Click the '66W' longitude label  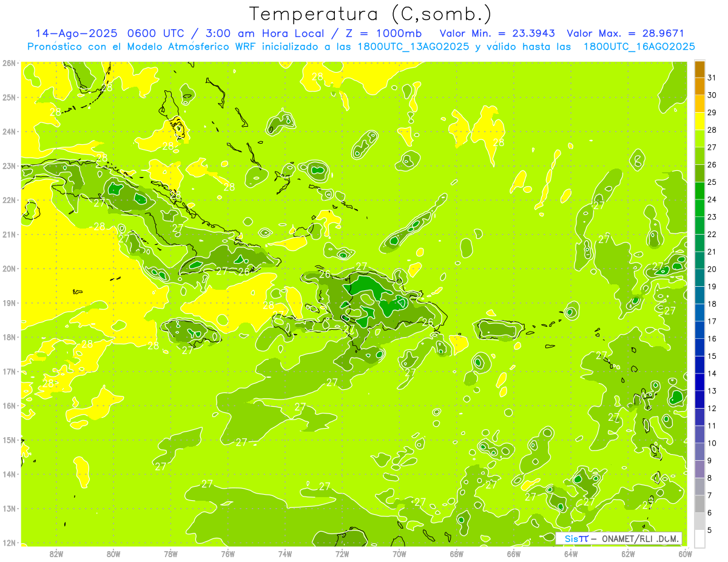coord(514,554)
